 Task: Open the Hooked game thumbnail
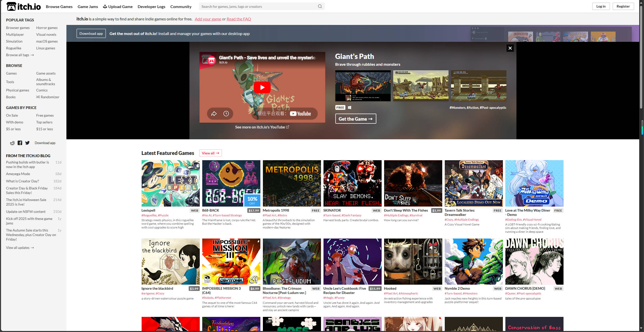click(413, 262)
